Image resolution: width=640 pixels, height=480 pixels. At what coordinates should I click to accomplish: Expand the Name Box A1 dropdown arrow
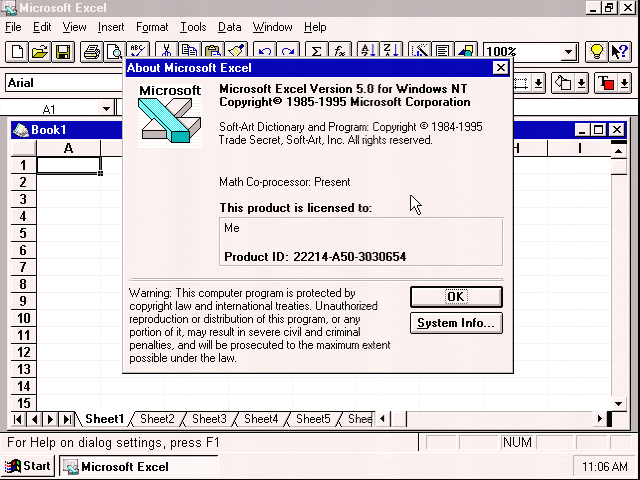107,109
